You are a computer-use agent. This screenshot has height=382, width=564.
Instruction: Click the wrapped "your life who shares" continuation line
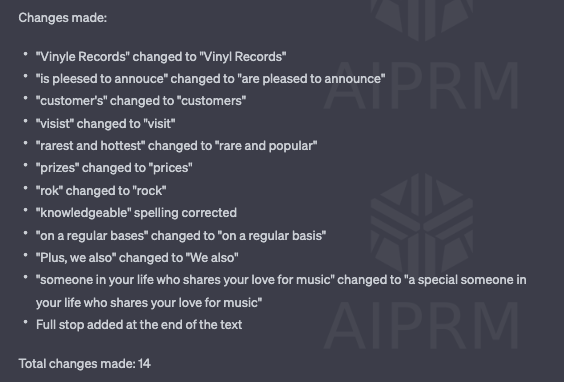(149, 303)
